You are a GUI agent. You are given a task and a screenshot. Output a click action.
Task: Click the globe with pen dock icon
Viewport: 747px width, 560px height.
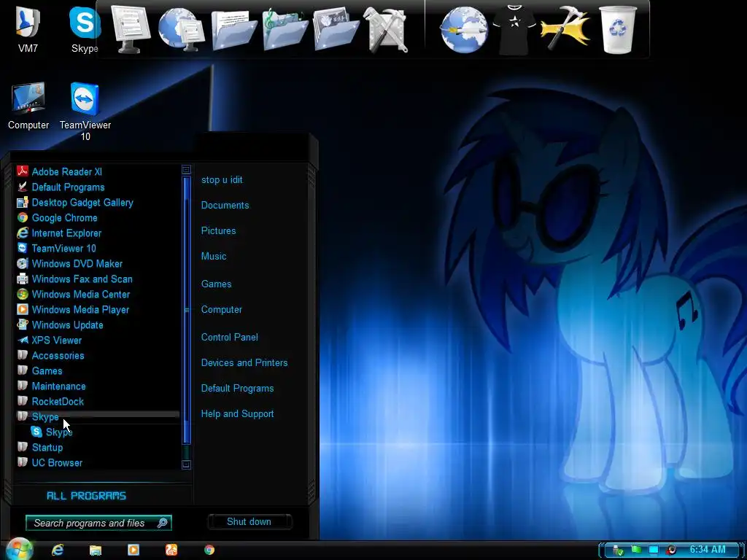click(463, 31)
